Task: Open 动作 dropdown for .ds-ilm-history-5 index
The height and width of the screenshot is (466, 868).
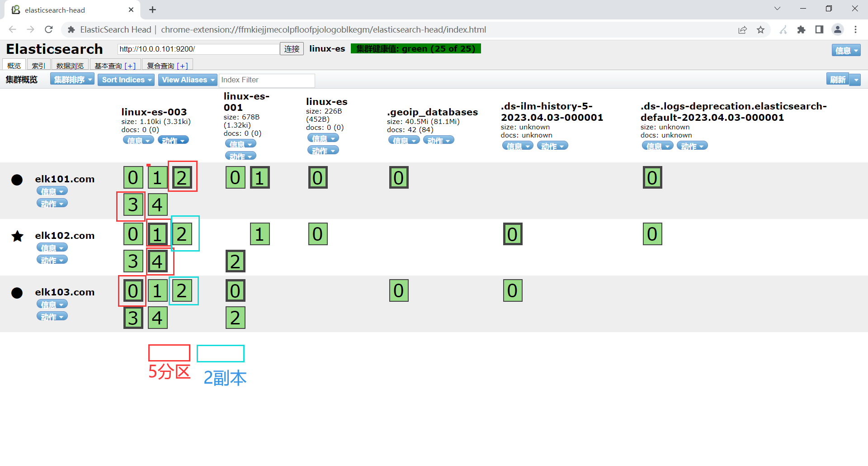Action: pyautogui.click(x=552, y=146)
